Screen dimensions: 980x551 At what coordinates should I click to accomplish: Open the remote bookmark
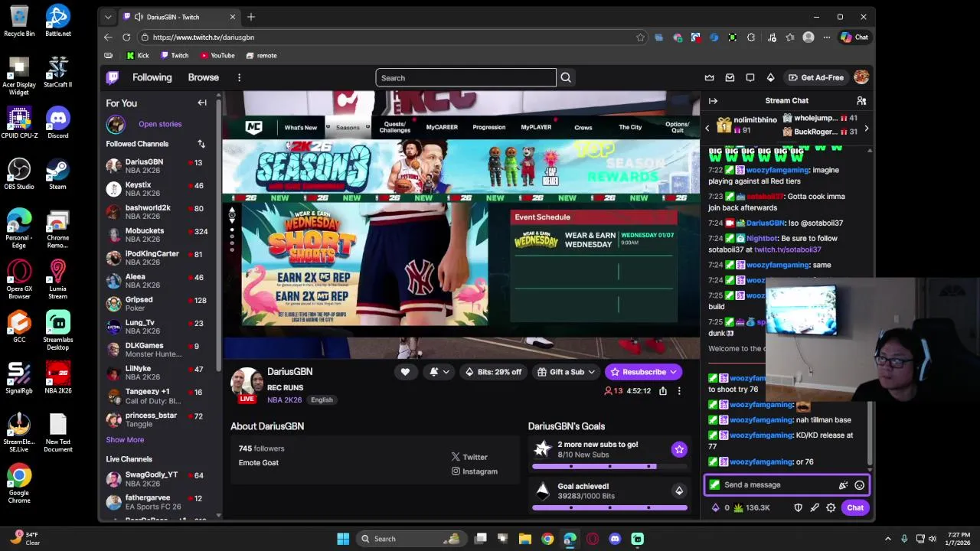262,55
